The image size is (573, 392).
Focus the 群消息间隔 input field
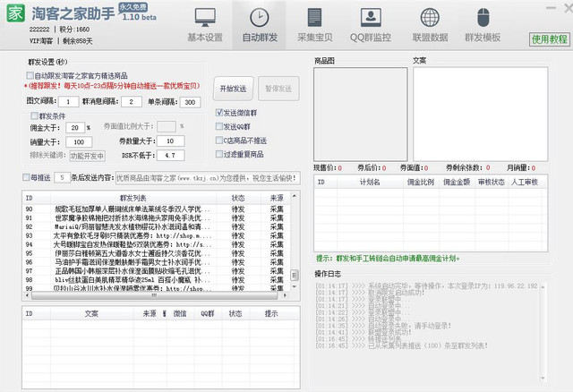point(132,102)
